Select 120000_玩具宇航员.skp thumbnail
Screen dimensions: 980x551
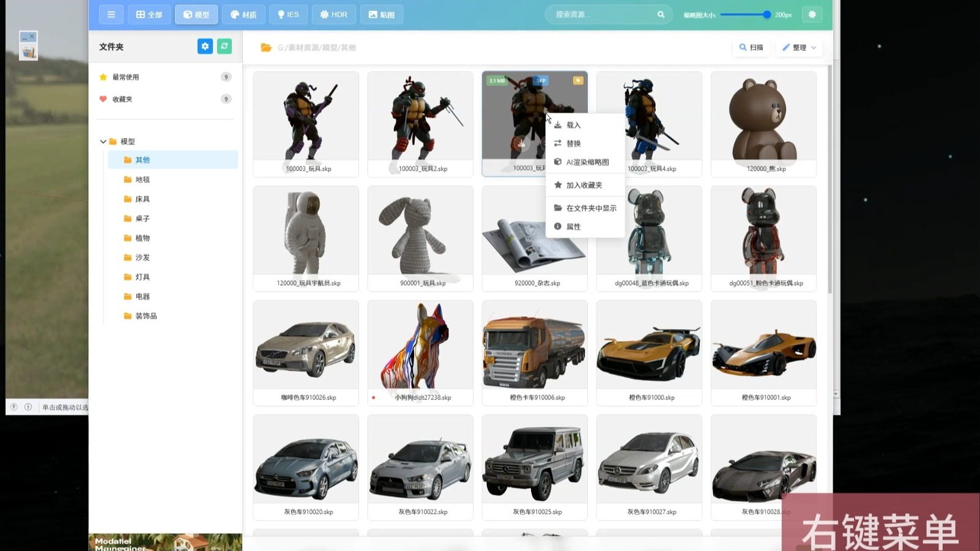(306, 239)
